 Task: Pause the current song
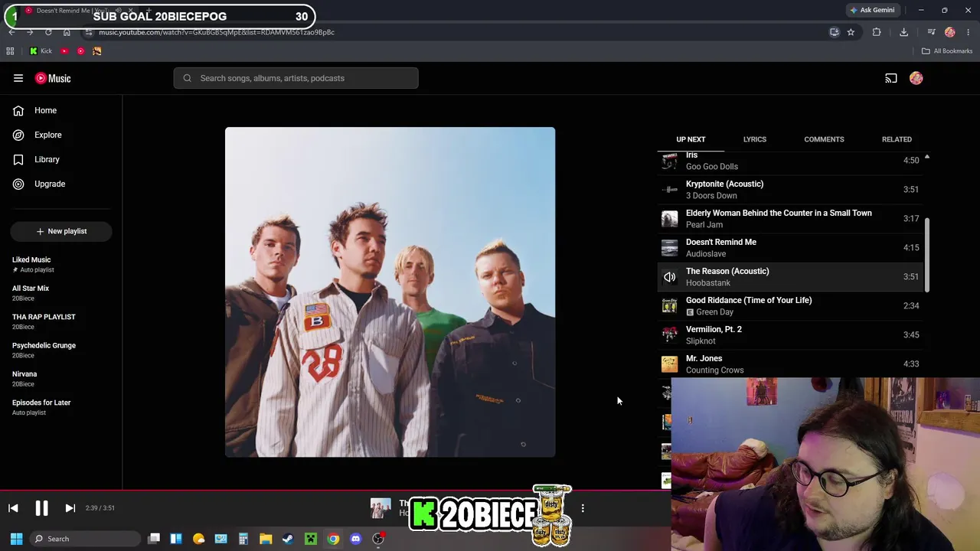[41, 508]
